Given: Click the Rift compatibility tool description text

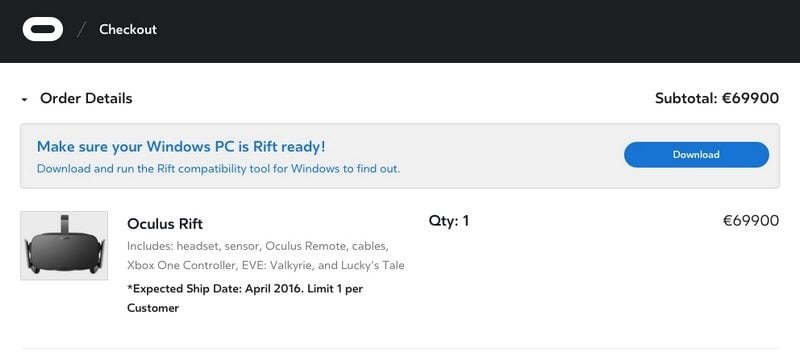Looking at the screenshot, I should (218, 168).
